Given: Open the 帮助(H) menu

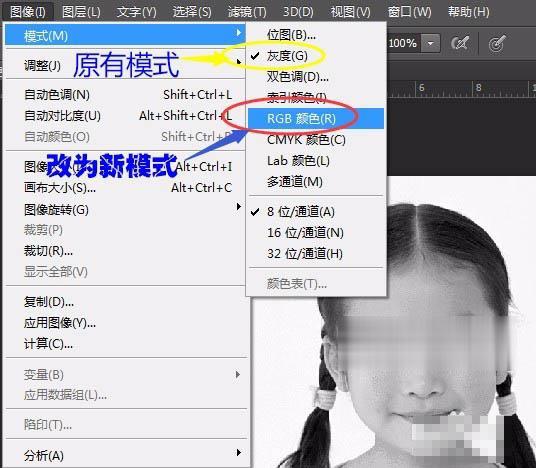Looking at the screenshot, I should (469, 12).
